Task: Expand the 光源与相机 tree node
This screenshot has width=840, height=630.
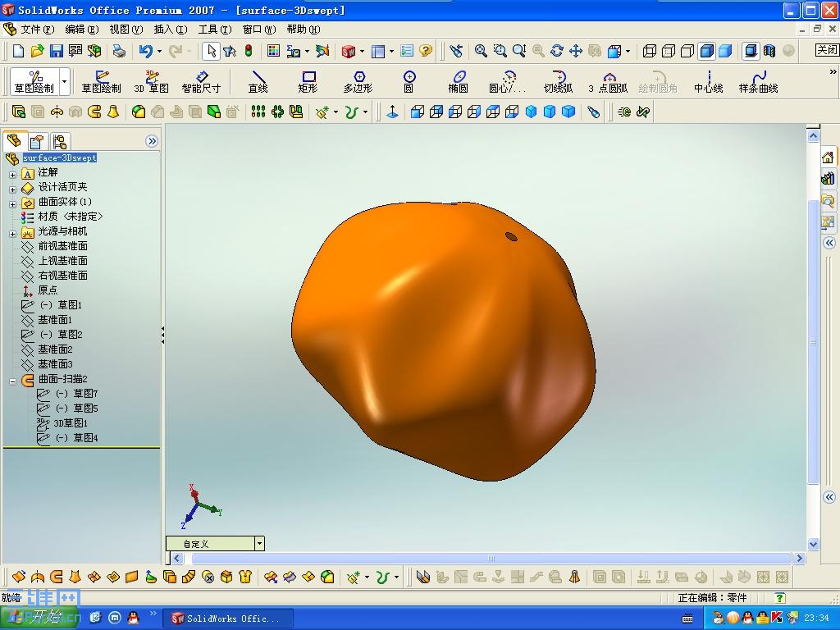Action: coord(13,234)
